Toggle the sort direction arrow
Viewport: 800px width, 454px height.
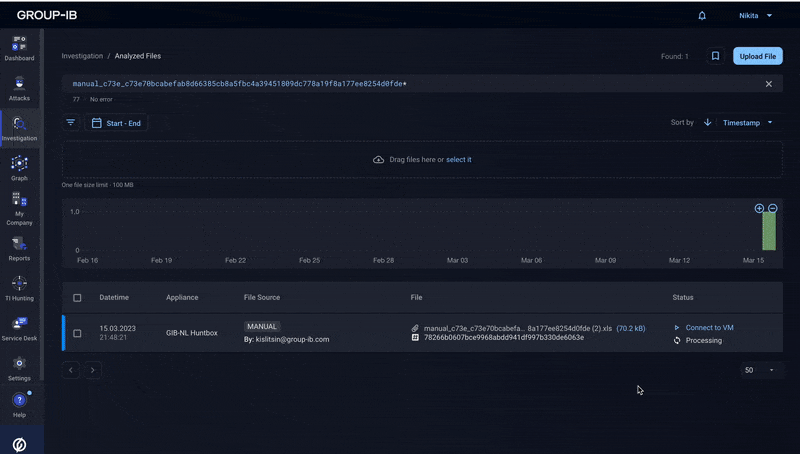(x=708, y=122)
